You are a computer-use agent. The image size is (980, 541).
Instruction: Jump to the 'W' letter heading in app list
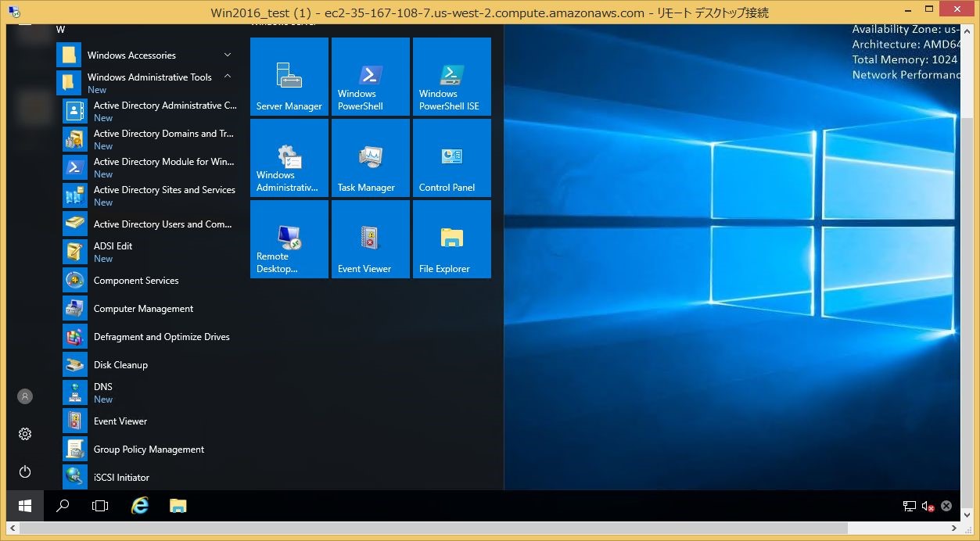pos(60,30)
